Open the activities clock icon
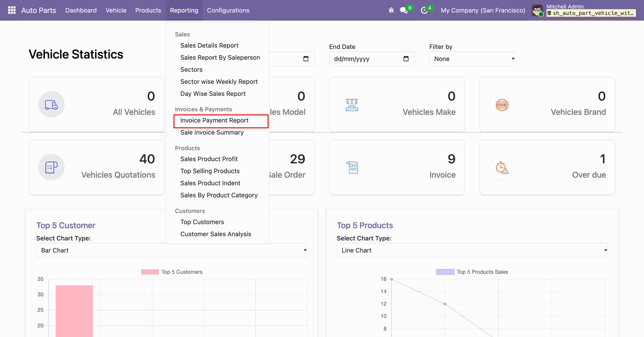 (424, 10)
